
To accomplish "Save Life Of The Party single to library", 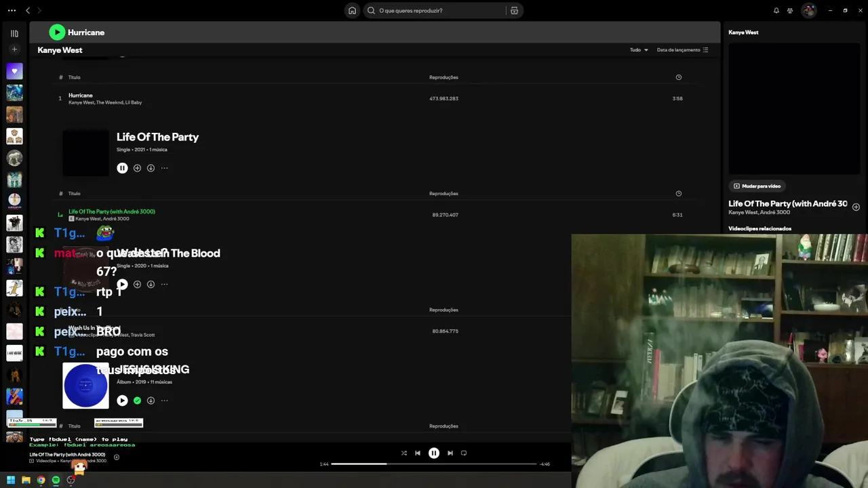I will 137,168.
